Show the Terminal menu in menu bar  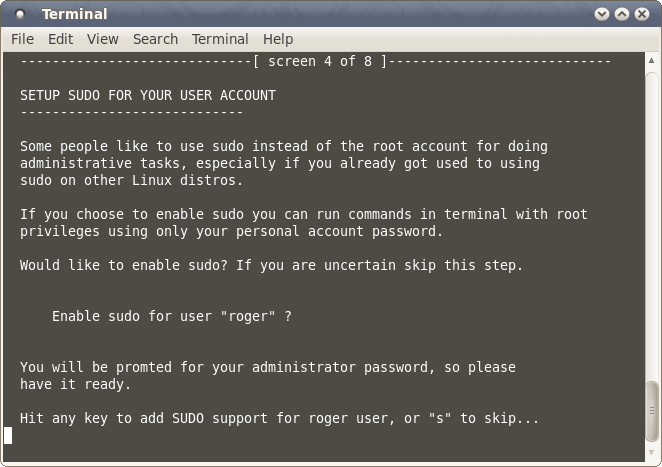[220, 39]
